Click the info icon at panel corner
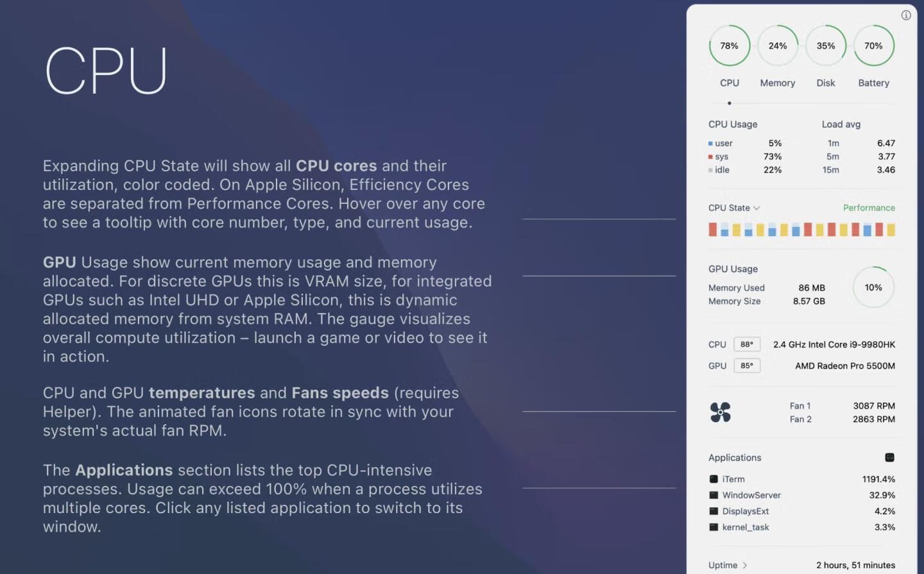This screenshot has width=924, height=574. pos(905,15)
